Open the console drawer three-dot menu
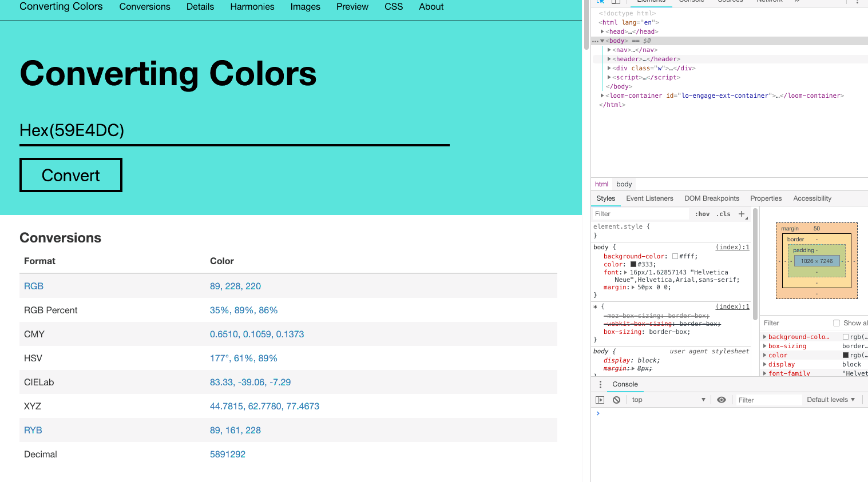The image size is (868, 482). [600, 384]
